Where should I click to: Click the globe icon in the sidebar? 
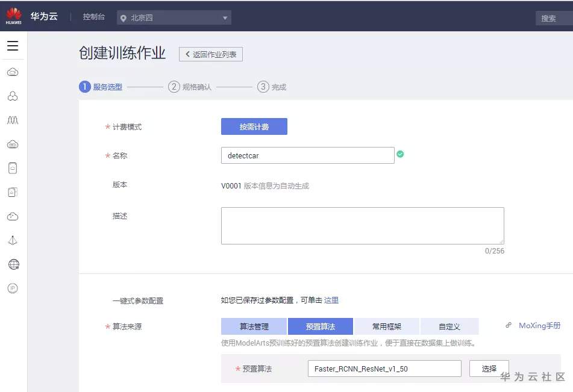(13, 264)
